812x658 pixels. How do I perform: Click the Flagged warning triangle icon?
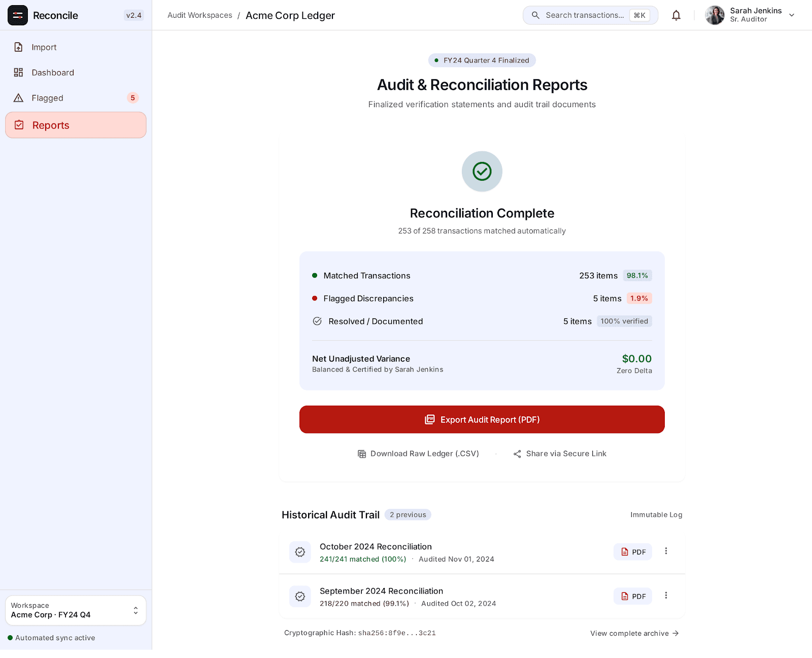point(18,98)
